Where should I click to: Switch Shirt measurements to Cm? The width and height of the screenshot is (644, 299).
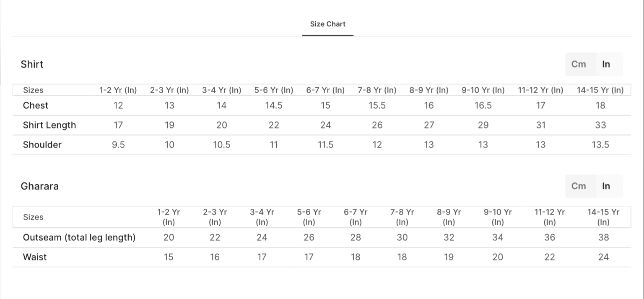coord(579,64)
